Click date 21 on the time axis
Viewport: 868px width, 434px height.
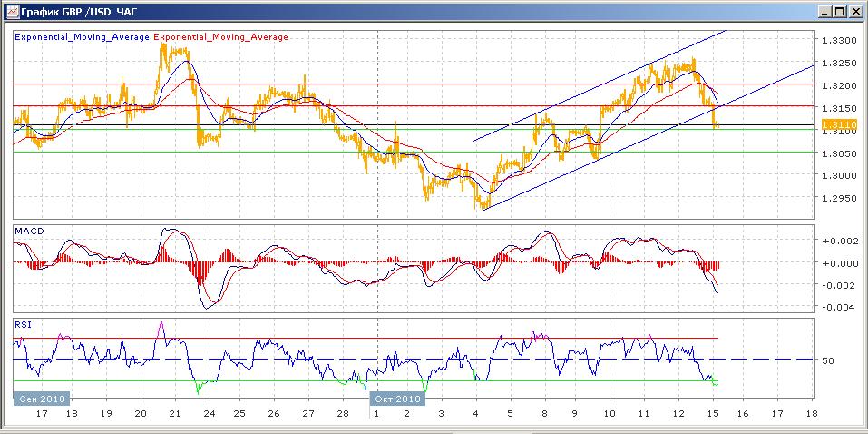[x=173, y=412]
